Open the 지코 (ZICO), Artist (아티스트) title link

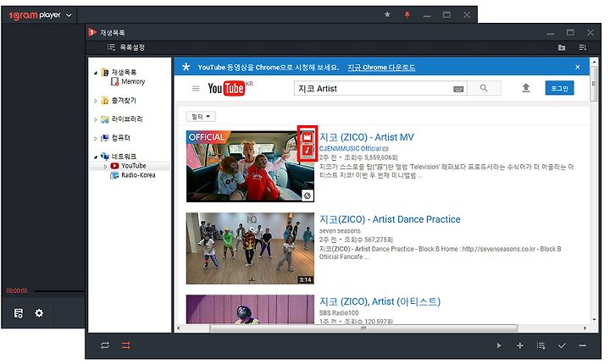tap(380, 301)
